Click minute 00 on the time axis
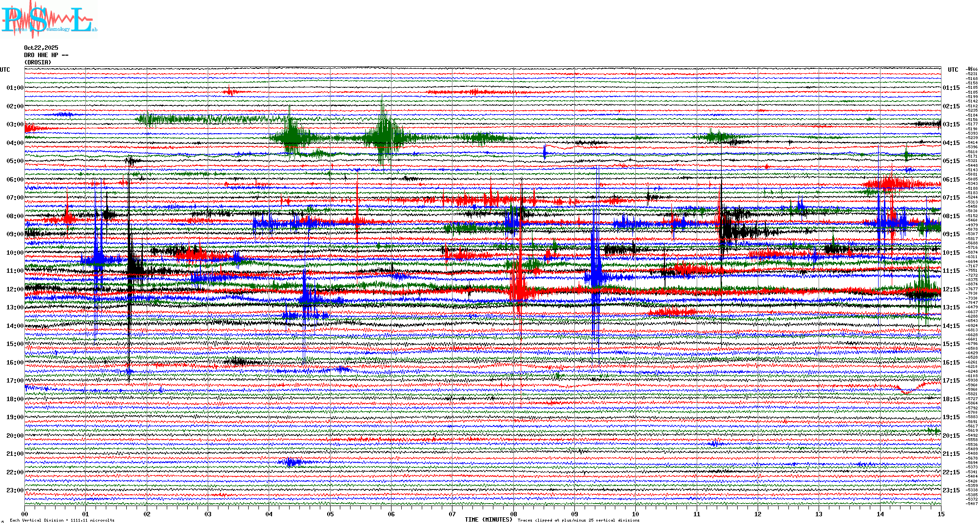980x527 pixels. [25, 514]
